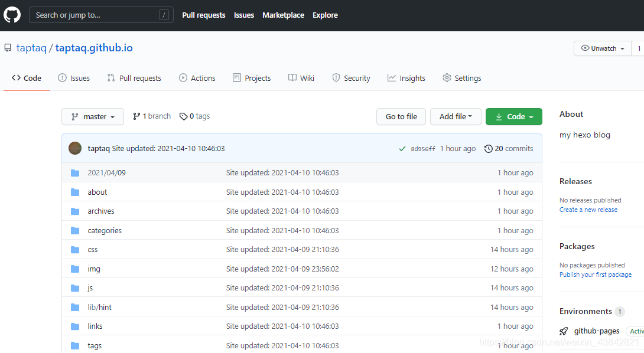Screen dimensions: 644x353
Task: Open Pull requests in top navigation
Action: (x=204, y=15)
